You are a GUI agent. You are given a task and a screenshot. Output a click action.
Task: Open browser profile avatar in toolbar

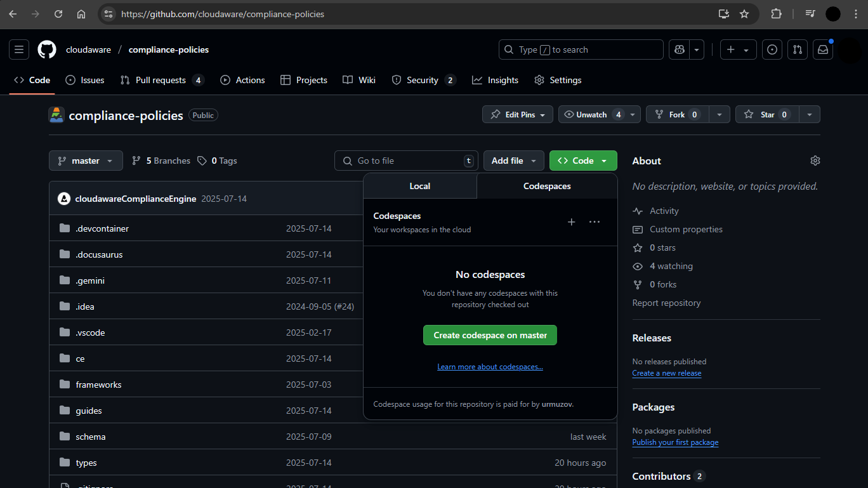pyautogui.click(x=833, y=14)
